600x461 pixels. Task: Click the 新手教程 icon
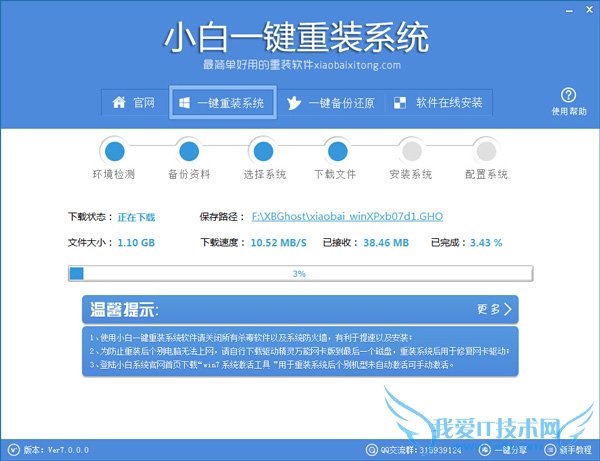550,450
